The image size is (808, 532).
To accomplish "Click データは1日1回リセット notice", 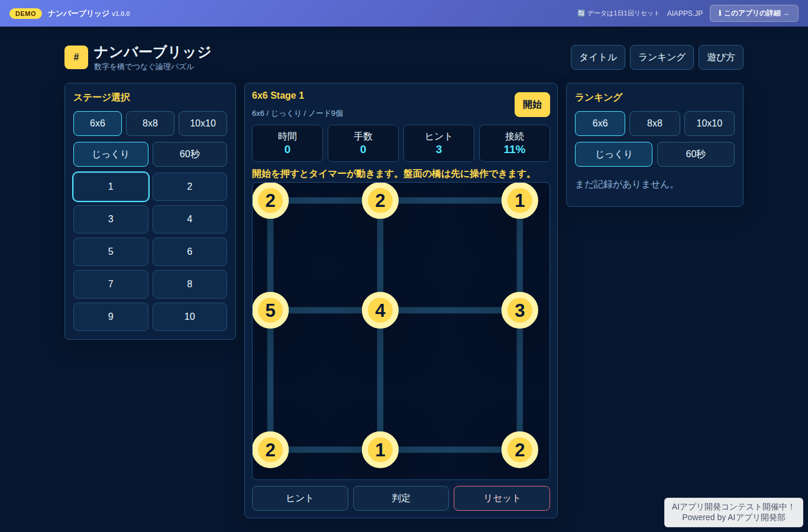I will point(618,13).
